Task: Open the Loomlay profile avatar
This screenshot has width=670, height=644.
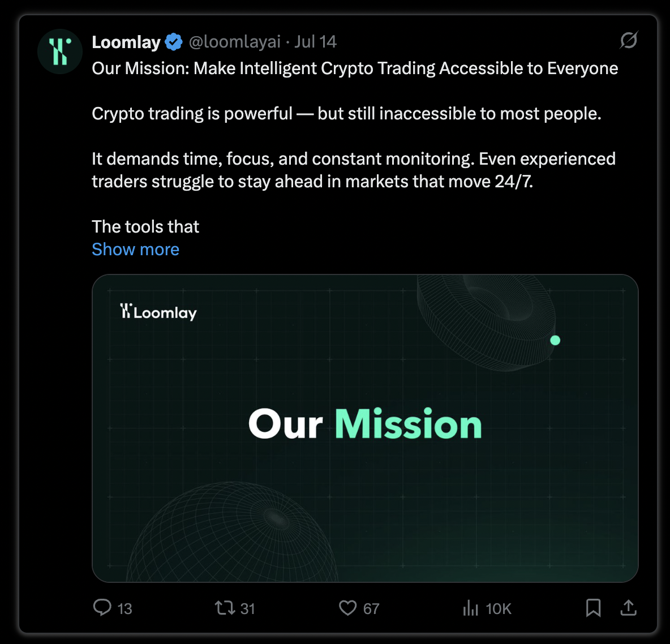Action: coord(60,51)
